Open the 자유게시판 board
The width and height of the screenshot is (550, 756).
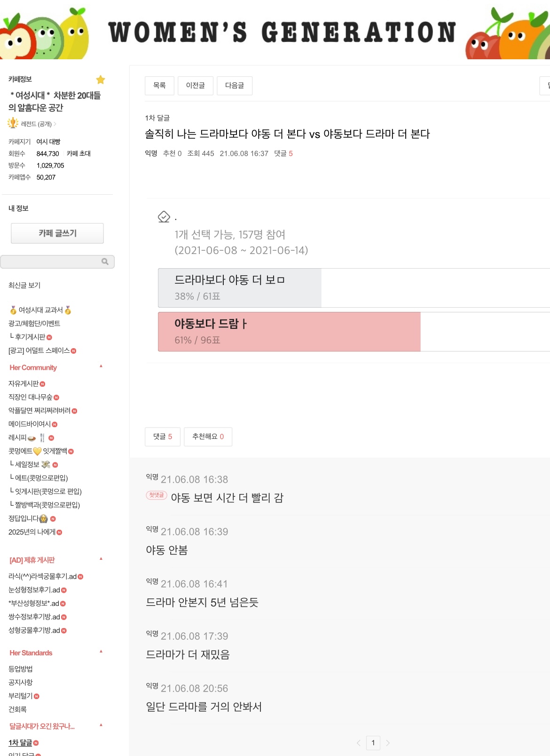[x=24, y=383]
